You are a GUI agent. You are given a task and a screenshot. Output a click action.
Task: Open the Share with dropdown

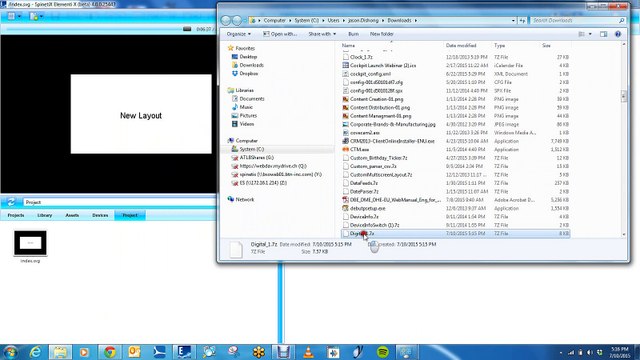[322, 34]
